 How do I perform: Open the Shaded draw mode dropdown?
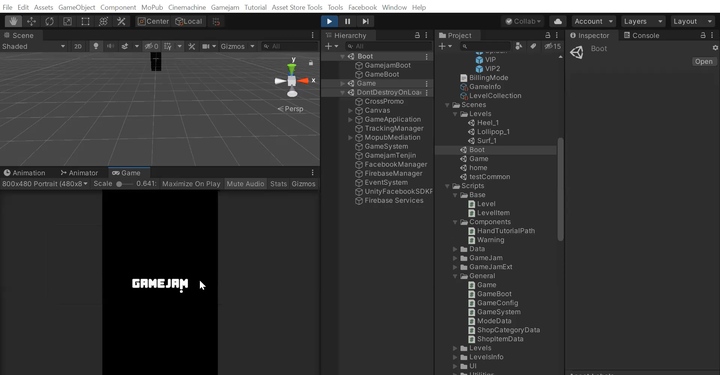pyautogui.click(x=33, y=46)
